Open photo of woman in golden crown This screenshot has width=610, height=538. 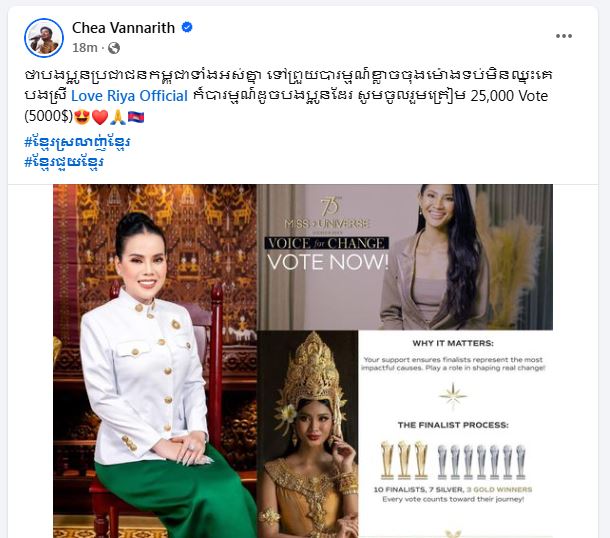[307, 434]
